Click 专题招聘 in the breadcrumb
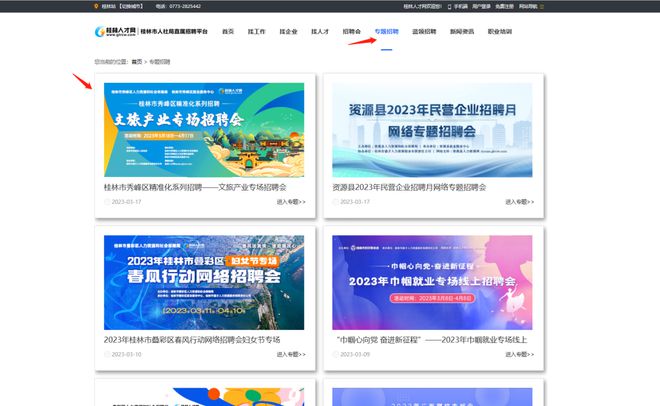The image size is (660, 406). coord(160,62)
